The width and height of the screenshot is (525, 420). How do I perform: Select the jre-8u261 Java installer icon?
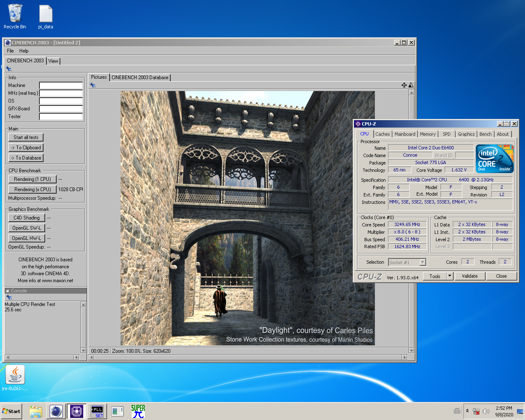tap(15, 378)
